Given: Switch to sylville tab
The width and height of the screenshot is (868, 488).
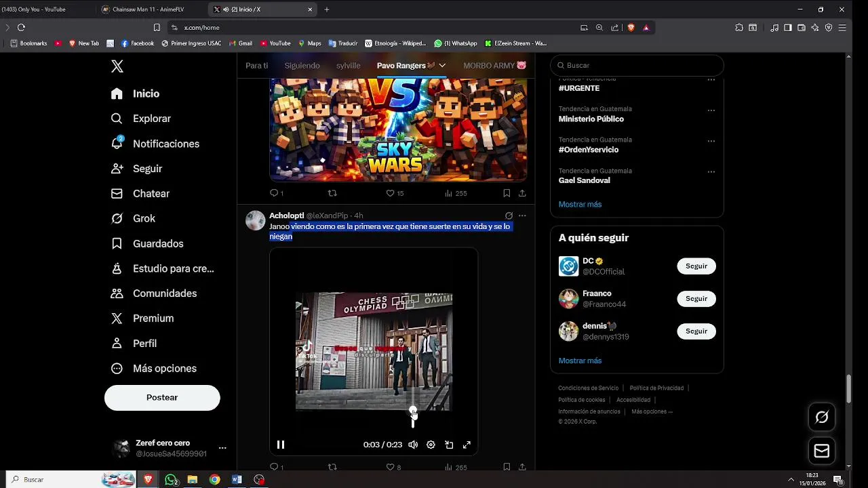Looking at the screenshot, I should click(349, 66).
